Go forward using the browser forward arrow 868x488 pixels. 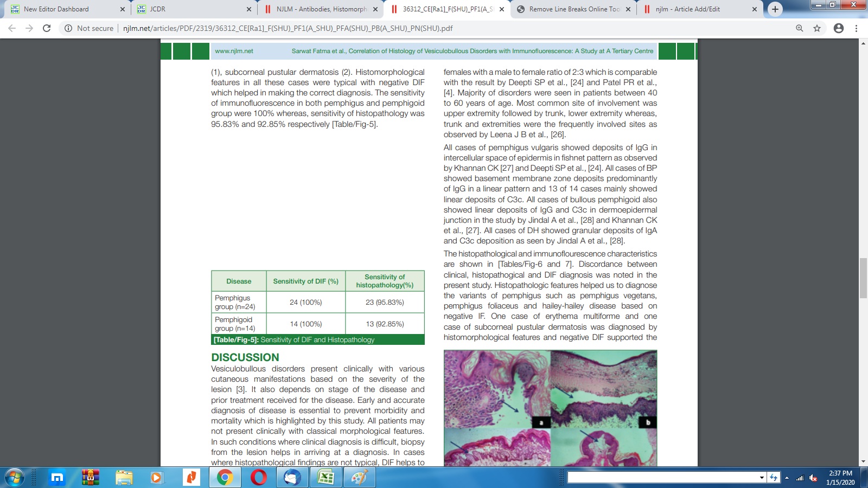(x=29, y=28)
